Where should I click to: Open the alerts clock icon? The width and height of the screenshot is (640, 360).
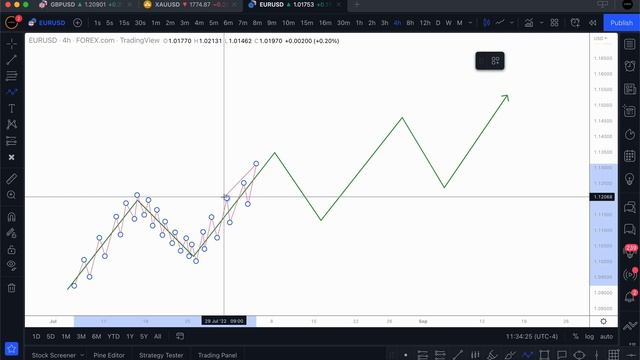[x=630, y=66]
